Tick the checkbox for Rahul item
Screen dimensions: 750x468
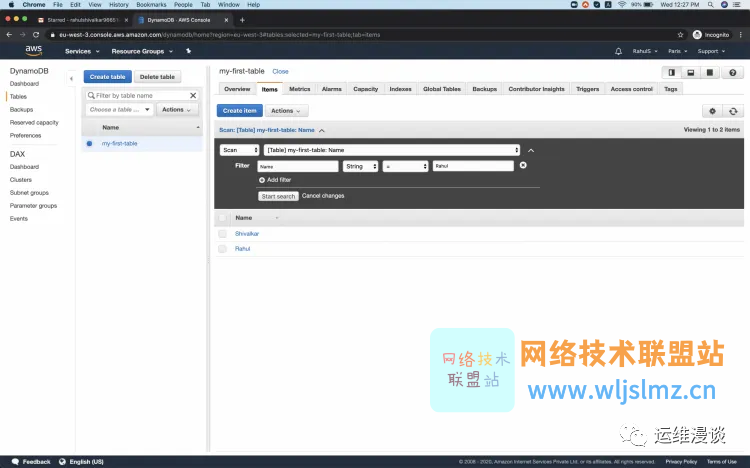[x=222, y=249]
